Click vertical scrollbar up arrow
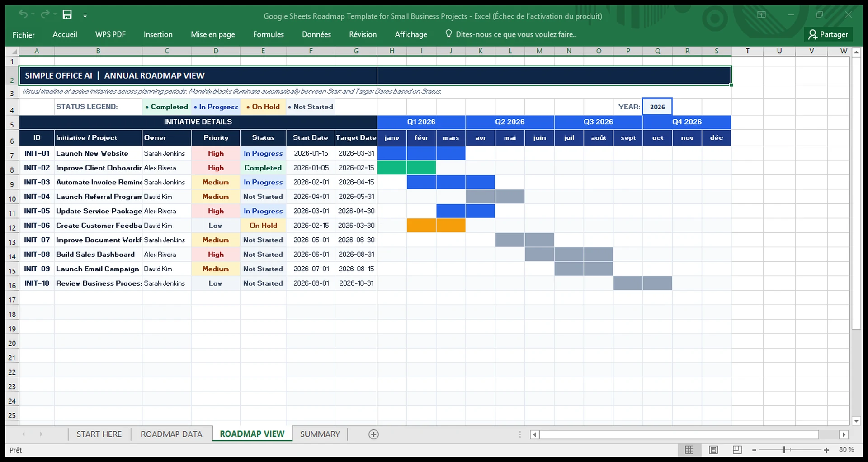This screenshot has height=462, width=868. click(856, 52)
